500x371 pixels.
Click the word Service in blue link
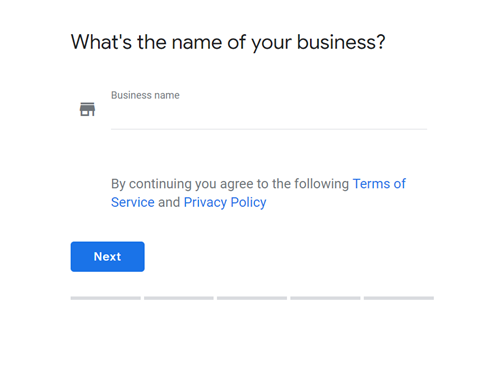pyautogui.click(x=133, y=202)
